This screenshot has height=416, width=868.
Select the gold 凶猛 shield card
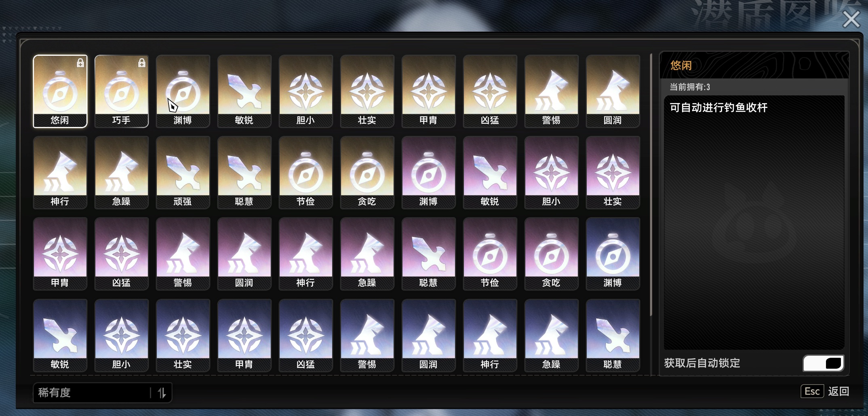490,91
